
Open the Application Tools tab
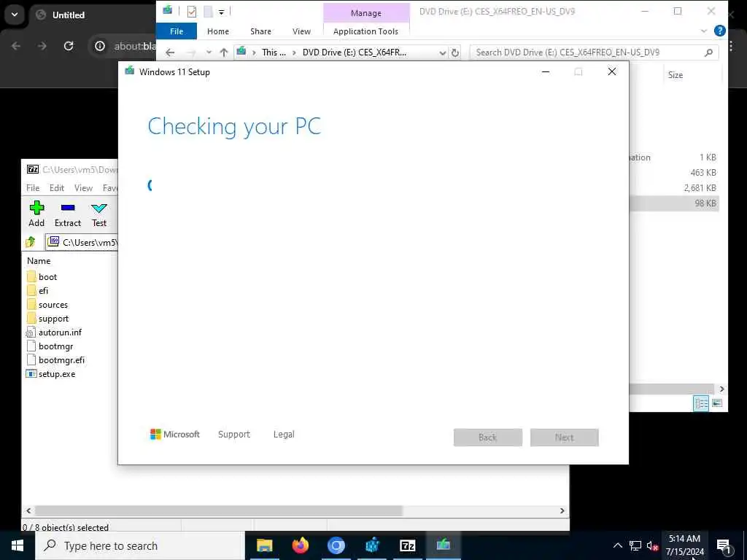point(366,31)
